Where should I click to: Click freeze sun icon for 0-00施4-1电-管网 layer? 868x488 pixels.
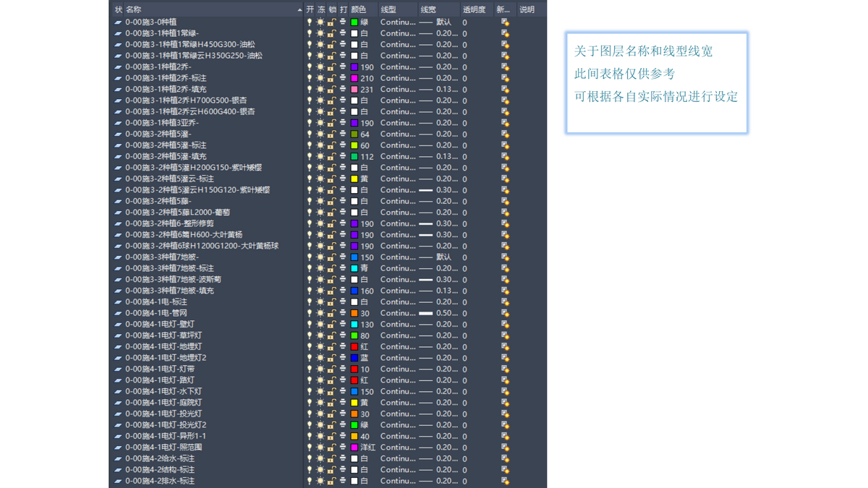[320, 313]
